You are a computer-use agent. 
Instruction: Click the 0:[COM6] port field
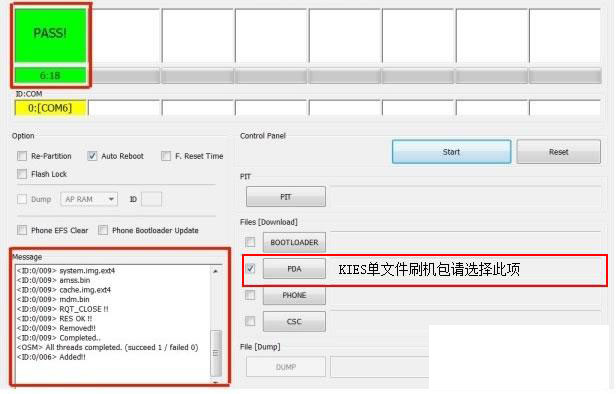[x=50, y=108]
